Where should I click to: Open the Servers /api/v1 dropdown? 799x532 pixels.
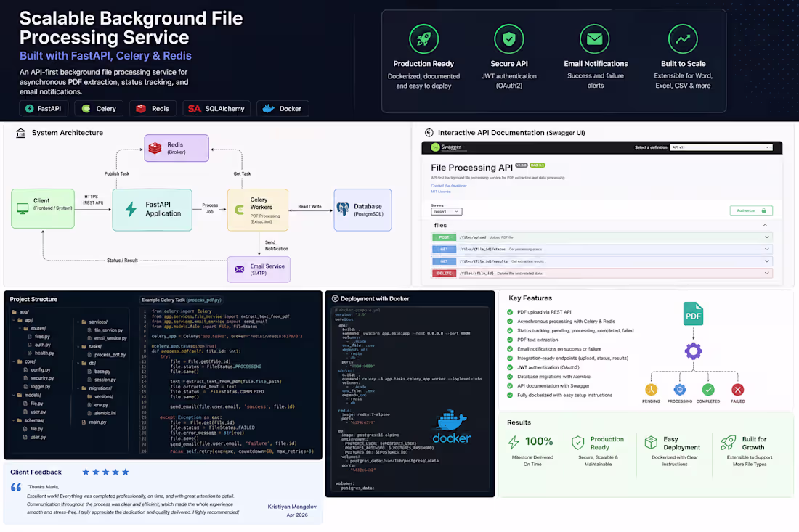pos(447,211)
